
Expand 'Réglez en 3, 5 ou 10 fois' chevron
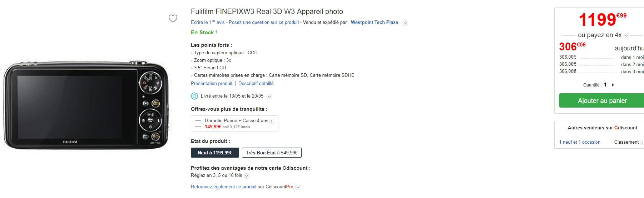[246, 176]
